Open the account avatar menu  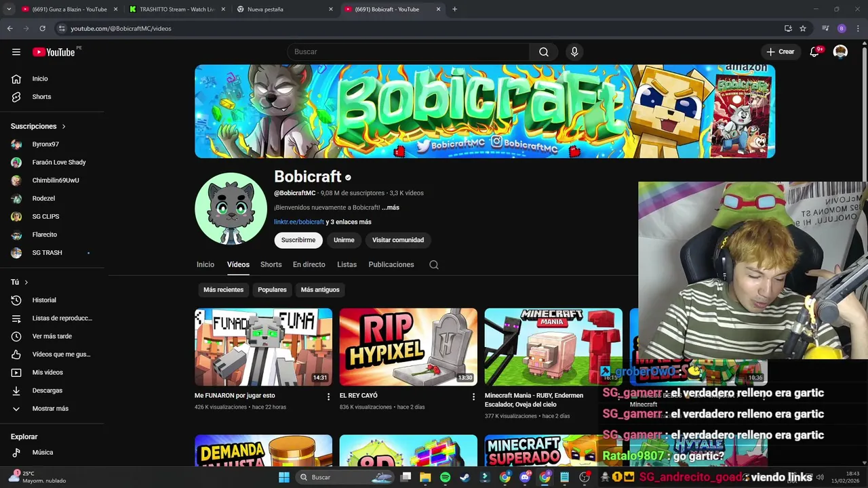coord(840,52)
